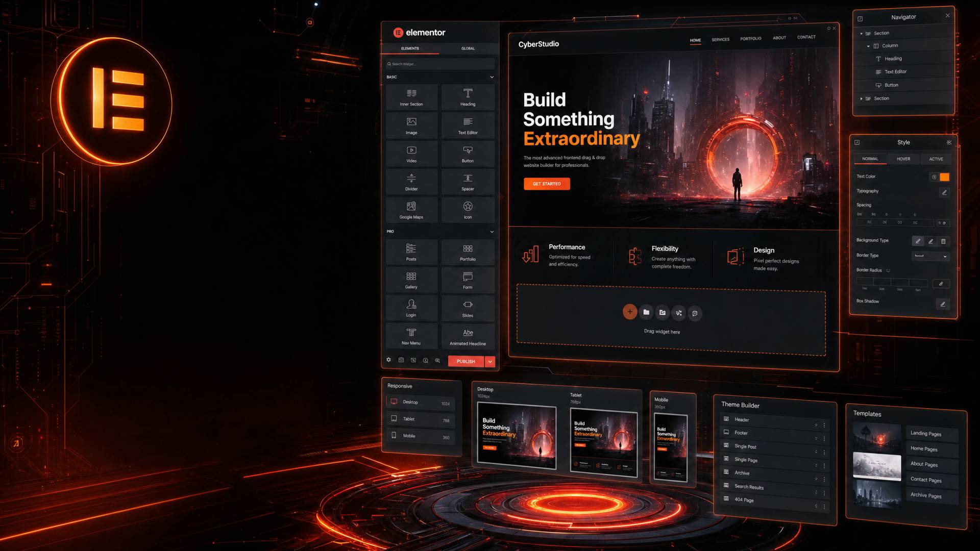Click the sparkle icon in the drop area

(678, 313)
